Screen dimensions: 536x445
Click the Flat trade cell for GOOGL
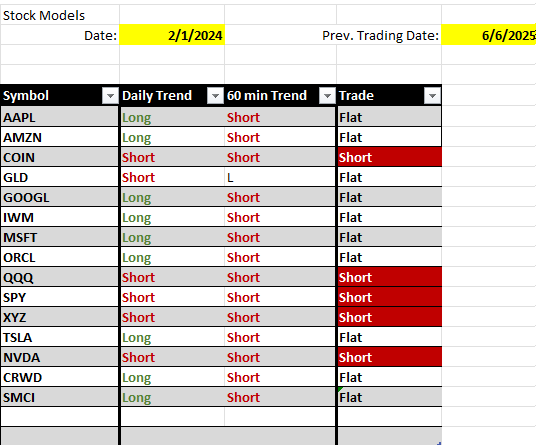[390, 197]
